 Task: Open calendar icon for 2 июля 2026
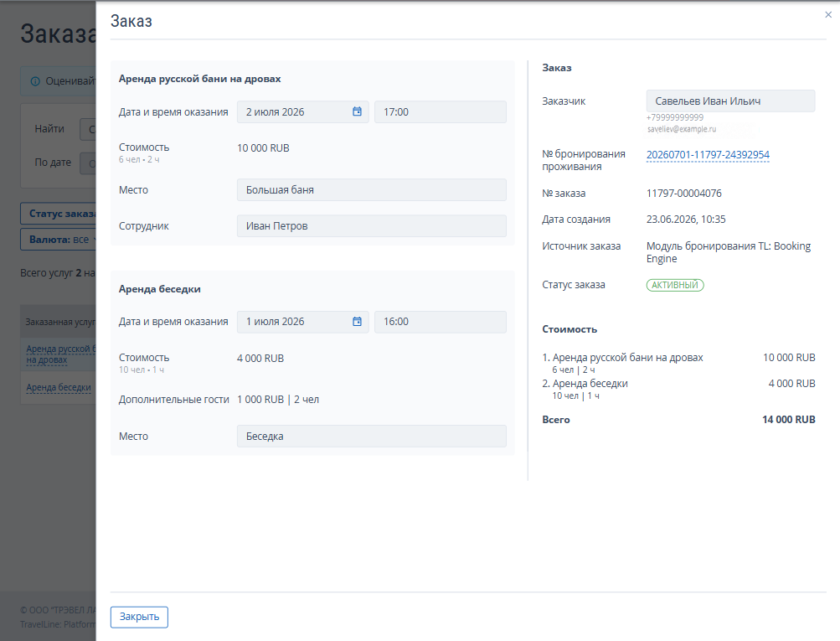[357, 111]
